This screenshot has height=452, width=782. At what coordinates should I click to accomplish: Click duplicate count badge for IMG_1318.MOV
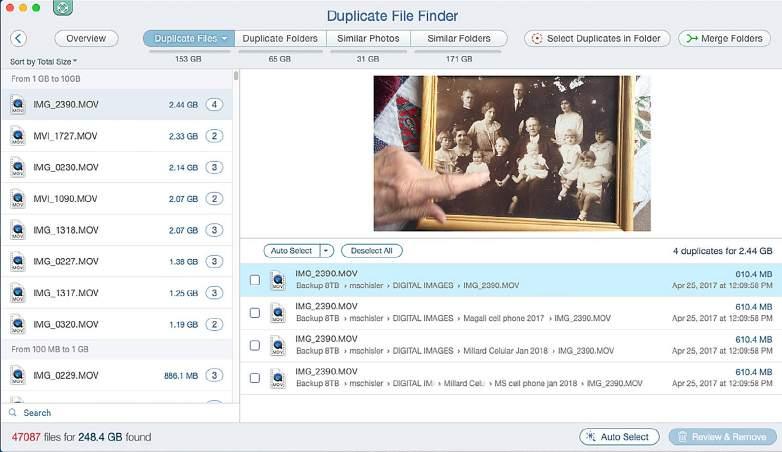(214, 230)
